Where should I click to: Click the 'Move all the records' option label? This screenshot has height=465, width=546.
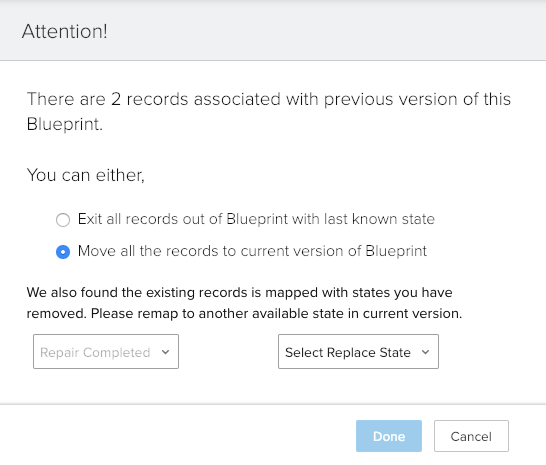[x=252, y=251]
